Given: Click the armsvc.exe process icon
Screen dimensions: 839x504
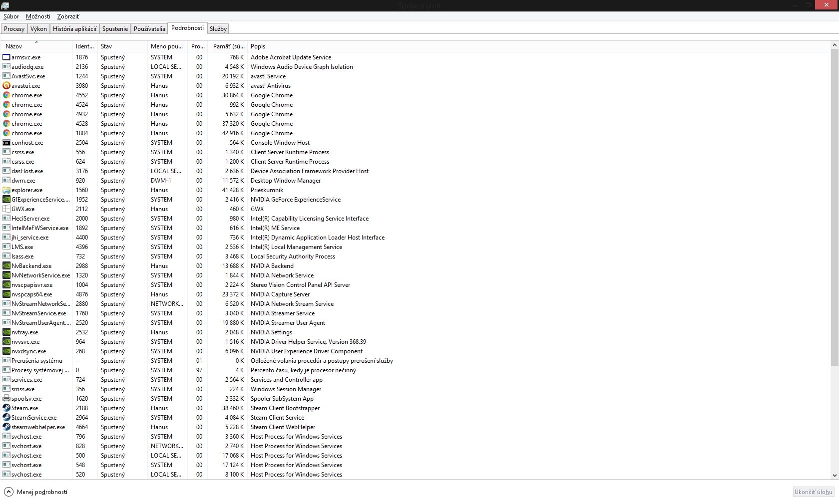Looking at the screenshot, I should pos(6,57).
